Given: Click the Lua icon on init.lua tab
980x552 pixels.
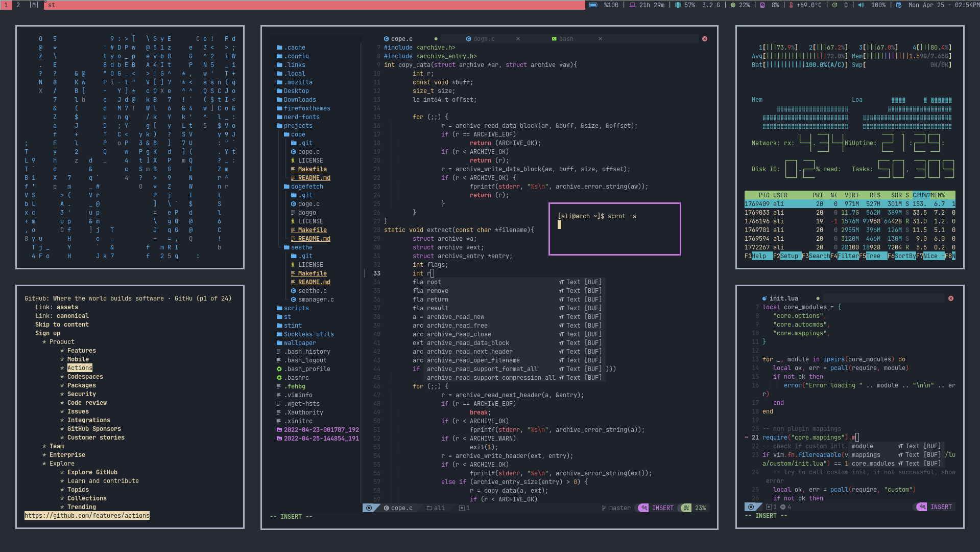Looking at the screenshot, I should (764, 298).
